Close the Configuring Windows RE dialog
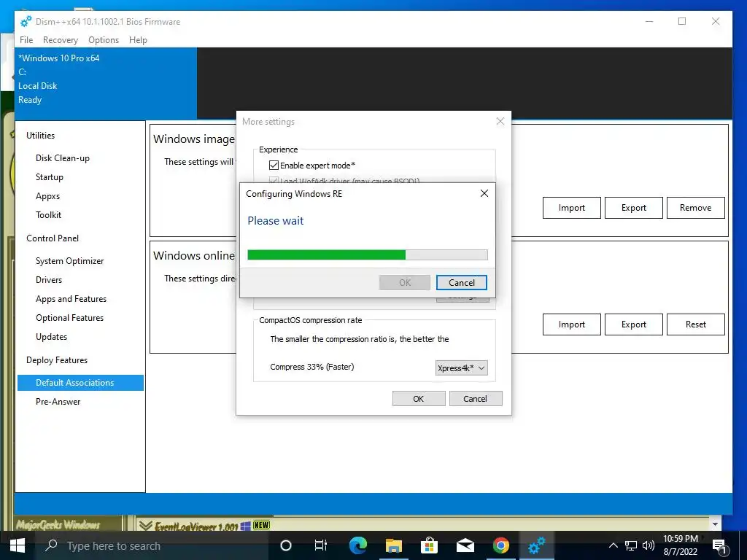The width and height of the screenshot is (747, 560). coord(484,193)
